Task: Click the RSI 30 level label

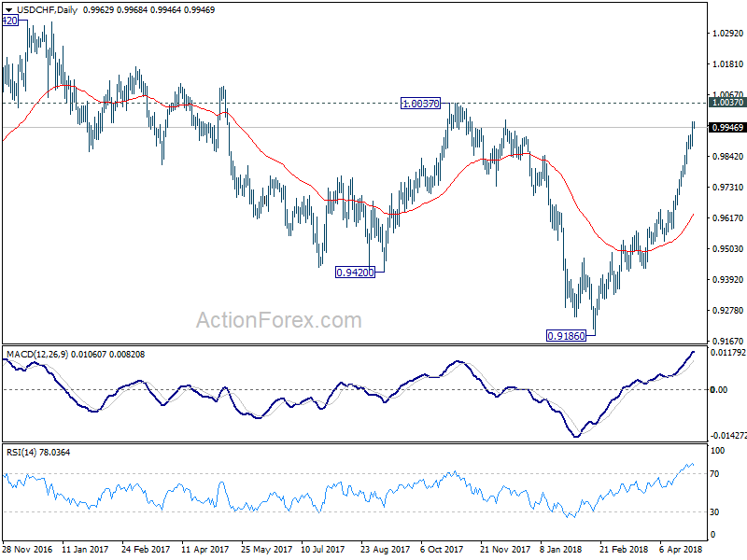Action: click(714, 511)
